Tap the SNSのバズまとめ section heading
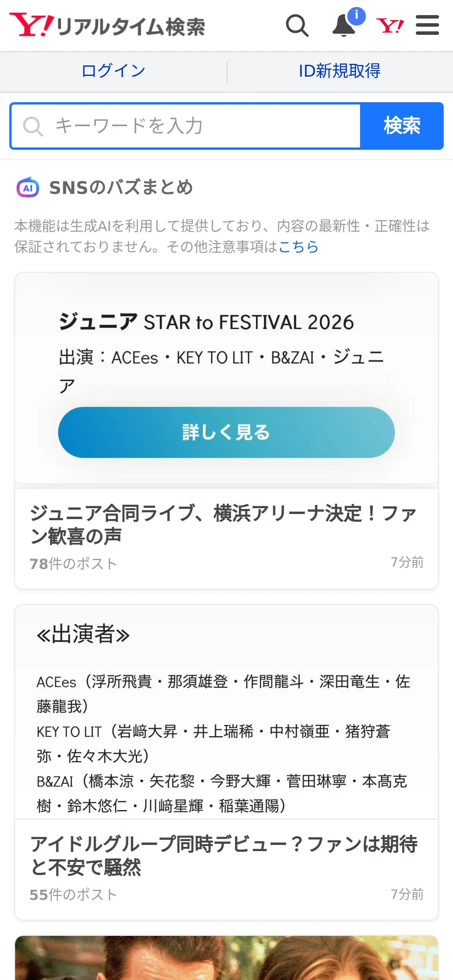Screen dimensions: 453x980 pos(121,188)
